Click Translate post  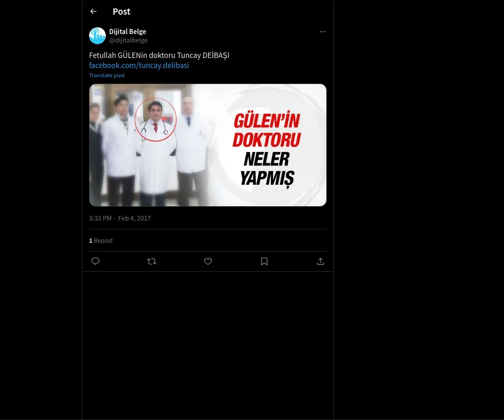coord(107,75)
